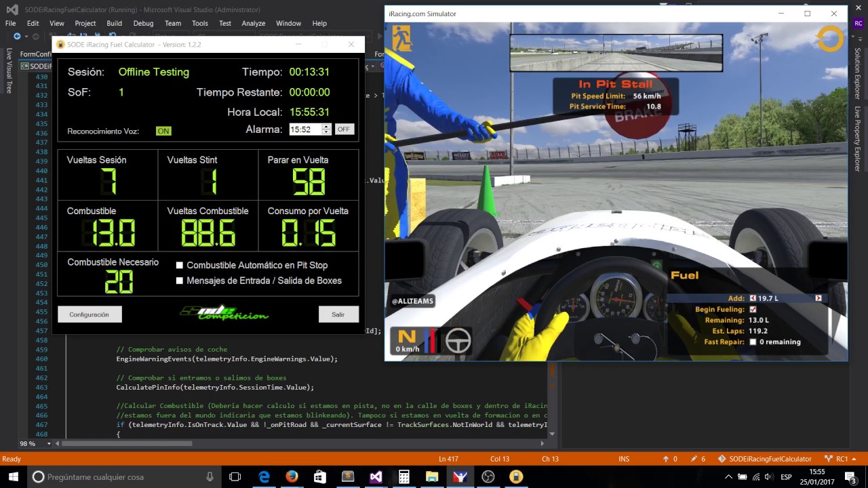
Task: Click the round black spiral taskbar icon
Action: pos(488,476)
